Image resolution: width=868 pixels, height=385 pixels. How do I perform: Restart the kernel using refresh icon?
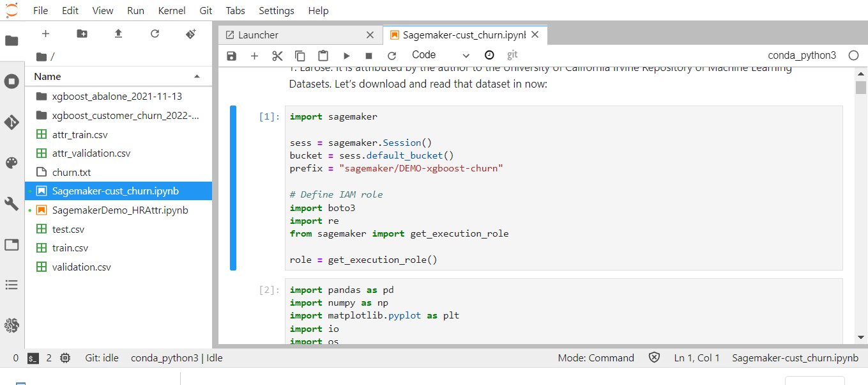(392, 56)
